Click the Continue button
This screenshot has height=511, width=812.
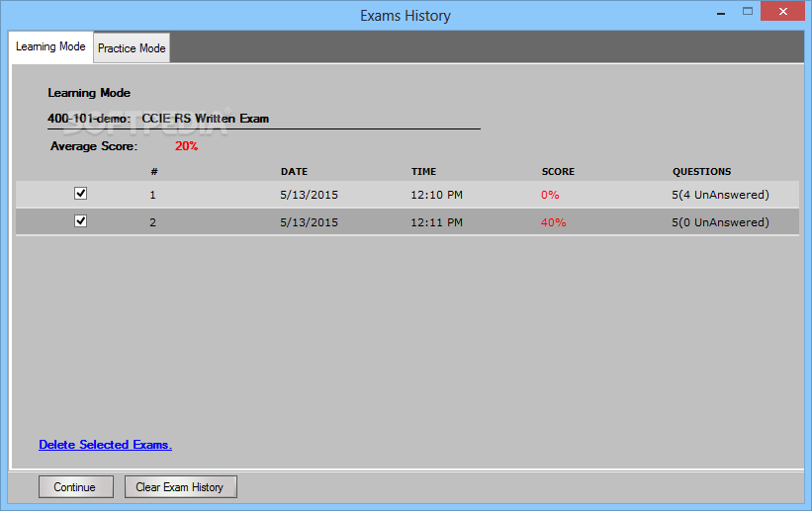[75, 487]
